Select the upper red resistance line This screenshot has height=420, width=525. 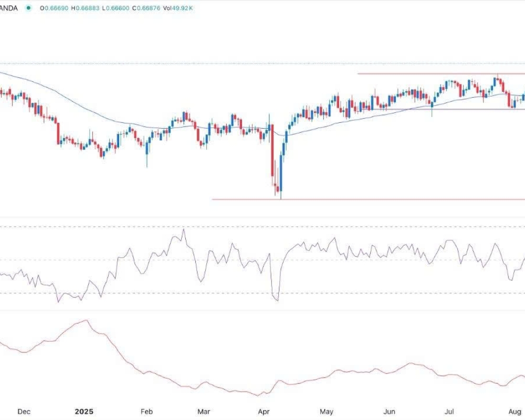(420, 73)
